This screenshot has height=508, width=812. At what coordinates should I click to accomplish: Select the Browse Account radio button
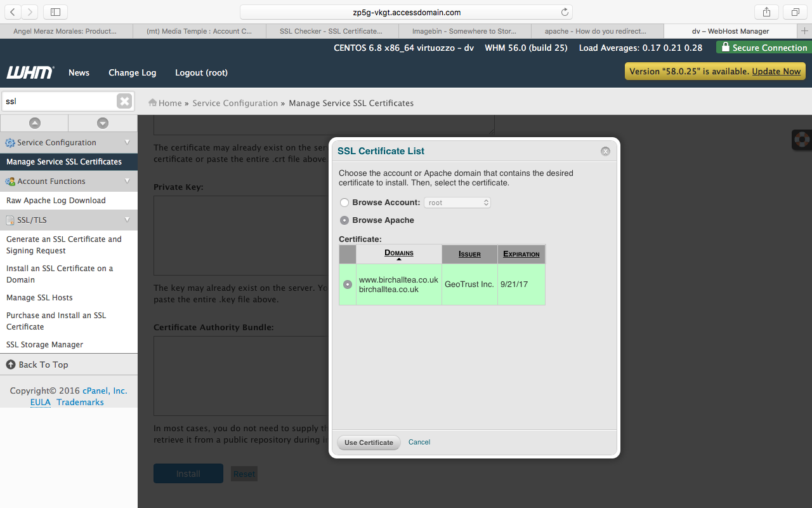click(x=344, y=203)
